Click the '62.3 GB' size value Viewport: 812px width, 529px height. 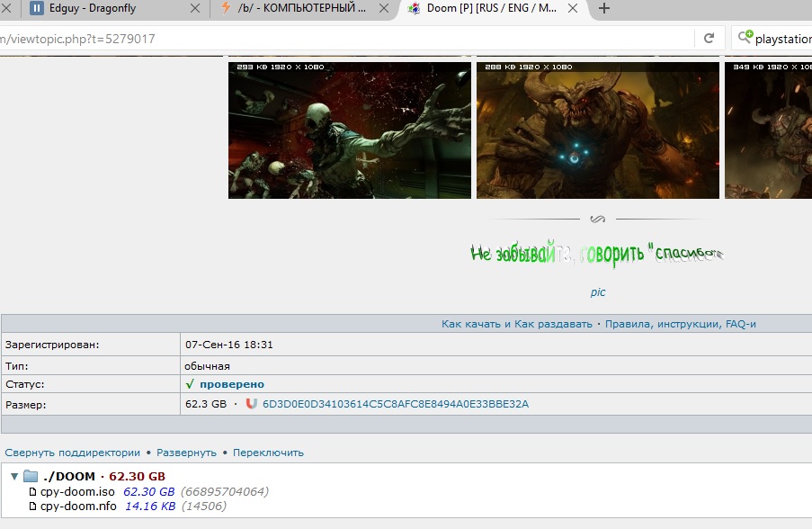coord(206,404)
